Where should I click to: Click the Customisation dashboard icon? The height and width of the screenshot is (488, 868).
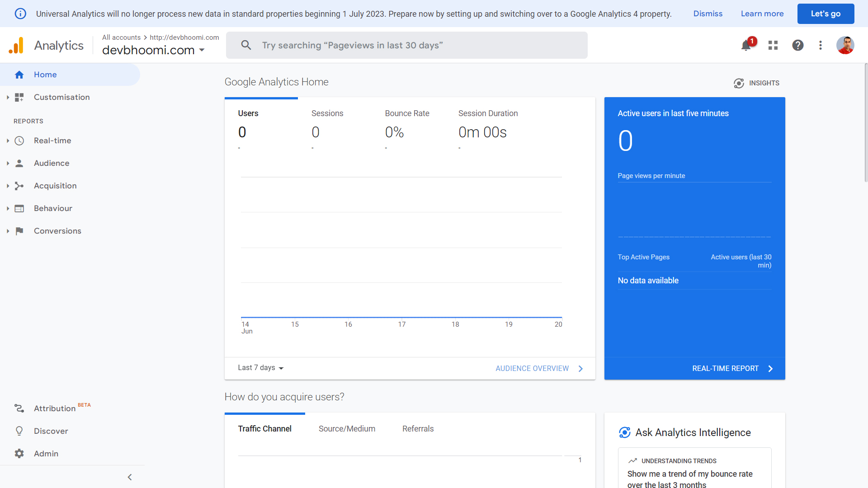click(x=19, y=97)
